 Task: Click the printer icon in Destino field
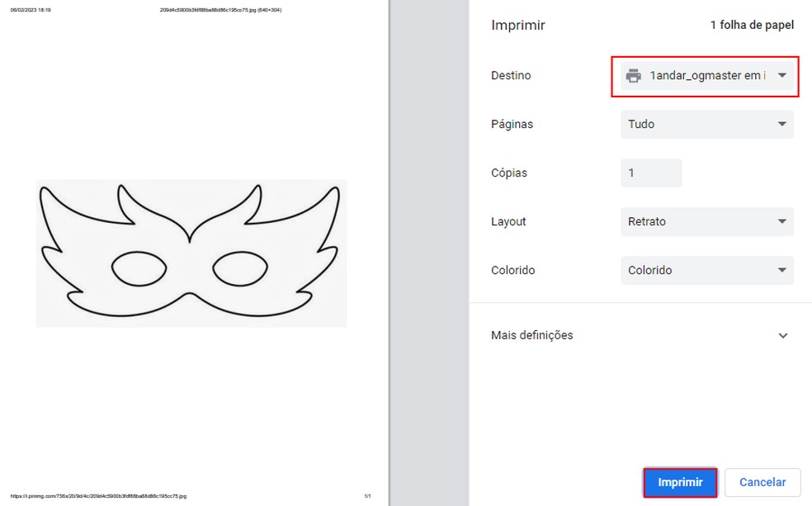[634, 76]
